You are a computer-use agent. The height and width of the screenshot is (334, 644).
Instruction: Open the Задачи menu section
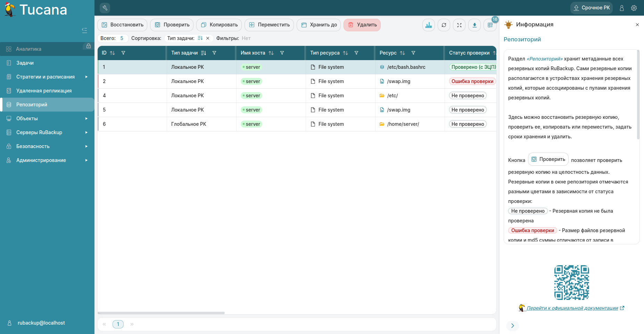[x=25, y=63]
